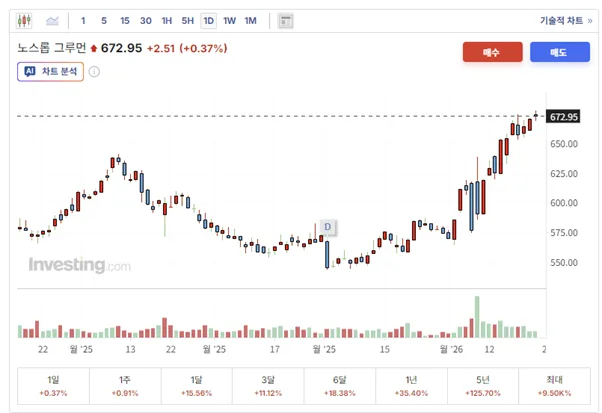Image resolution: width=602 pixels, height=413 pixels.
Task: Select the 15 minute interval
Action: tap(125, 21)
